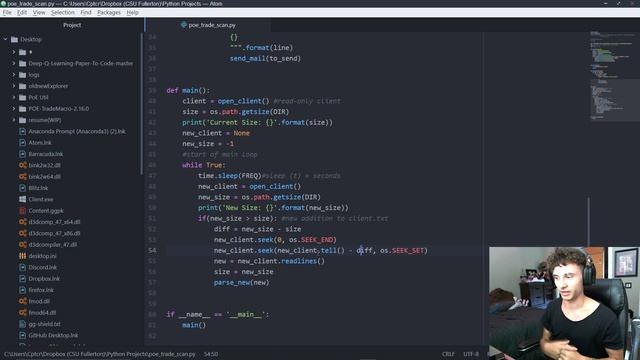Click the d3dcomp_47_x64.dll gears icon
The width and height of the screenshot is (640, 360).
[22, 222]
